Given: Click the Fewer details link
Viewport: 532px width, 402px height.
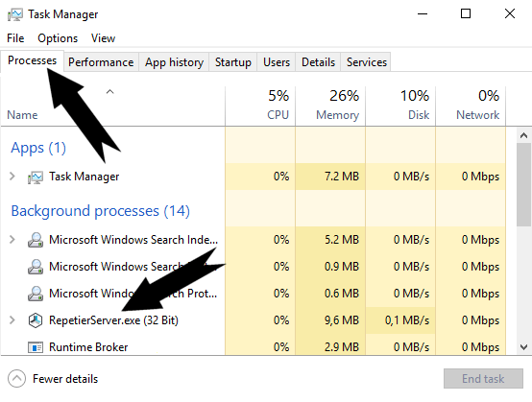Looking at the screenshot, I should click(x=65, y=379).
